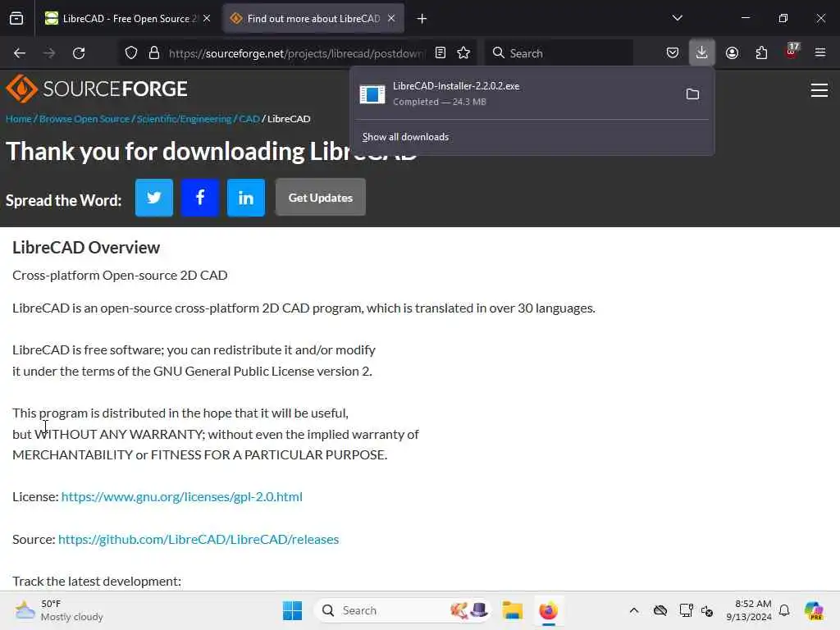Image resolution: width=840 pixels, height=630 pixels.
Task: Click the SourceForge logo
Action: 97,89
